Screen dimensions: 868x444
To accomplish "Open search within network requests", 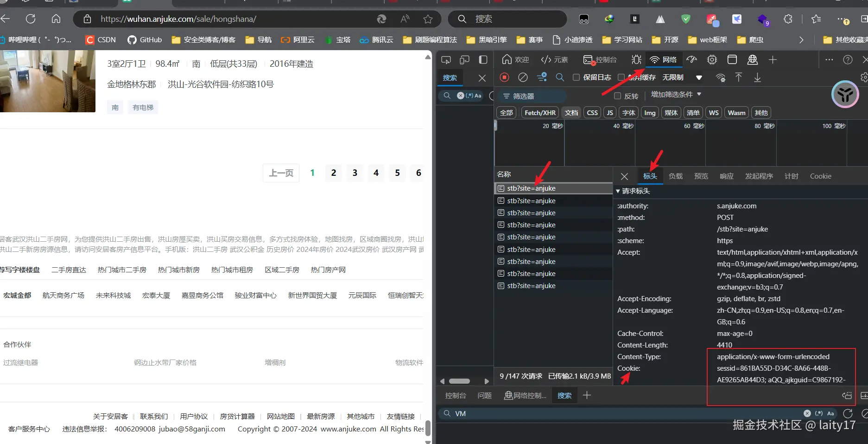I will click(x=560, y=77).
